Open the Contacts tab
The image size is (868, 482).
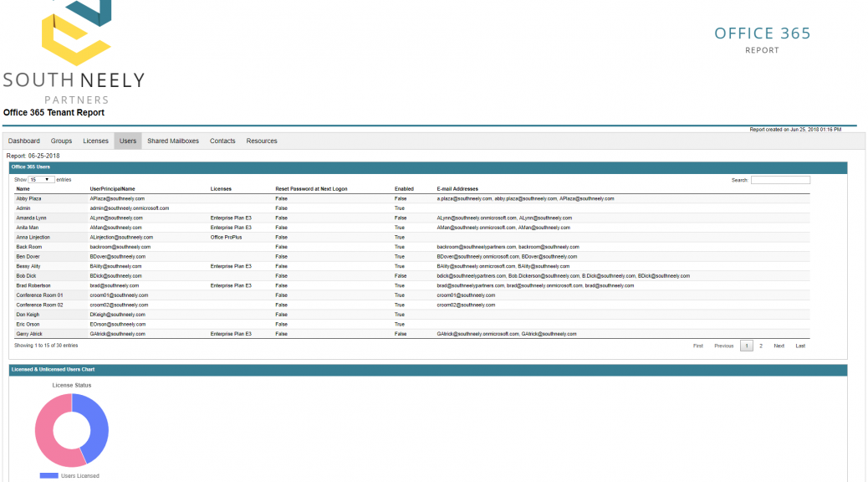tap(222, 141)
